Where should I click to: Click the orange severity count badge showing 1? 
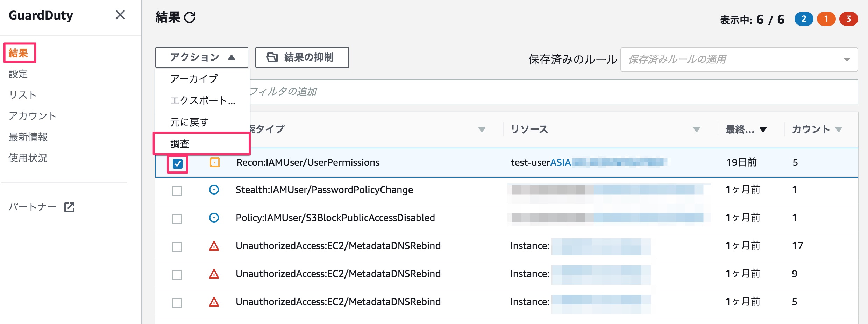826,19
